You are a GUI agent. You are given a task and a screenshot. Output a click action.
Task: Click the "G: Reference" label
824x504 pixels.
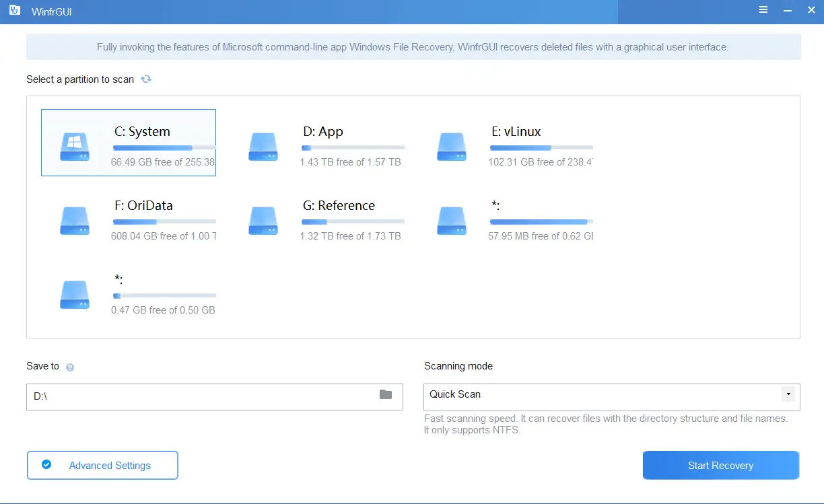(339, 206)
